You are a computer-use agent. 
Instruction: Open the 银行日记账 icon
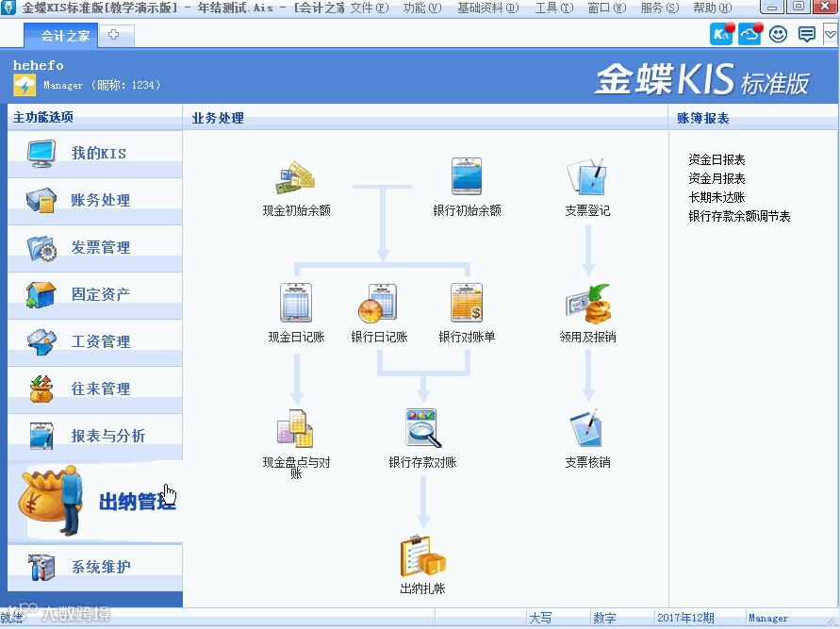coord(378,304)
